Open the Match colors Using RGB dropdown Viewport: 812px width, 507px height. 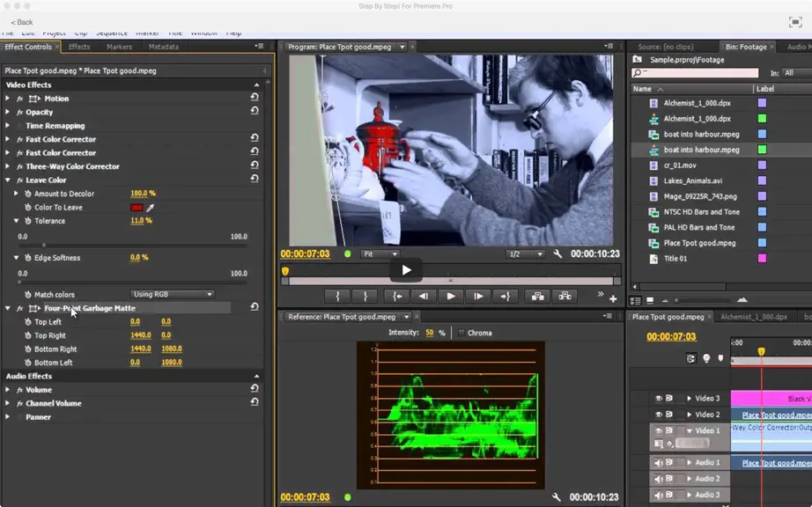coord(172,294)
